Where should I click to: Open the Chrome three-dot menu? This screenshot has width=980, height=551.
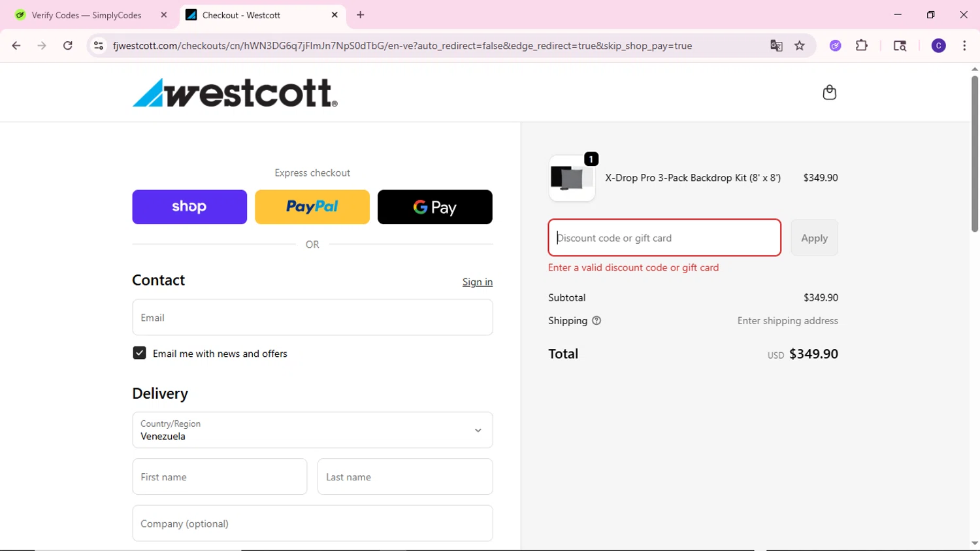[x=964, y=46]
